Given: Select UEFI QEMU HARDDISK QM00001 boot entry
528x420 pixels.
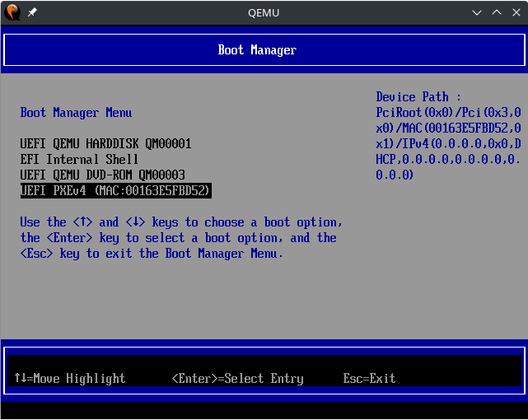Looking at the screenshot, I should click(105, 143).
